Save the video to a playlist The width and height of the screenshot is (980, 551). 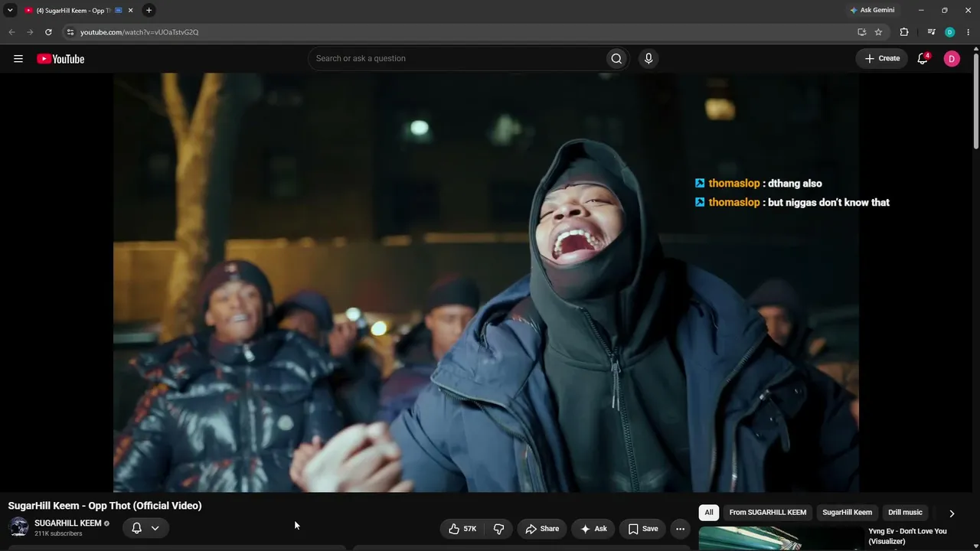pos(643,529)
